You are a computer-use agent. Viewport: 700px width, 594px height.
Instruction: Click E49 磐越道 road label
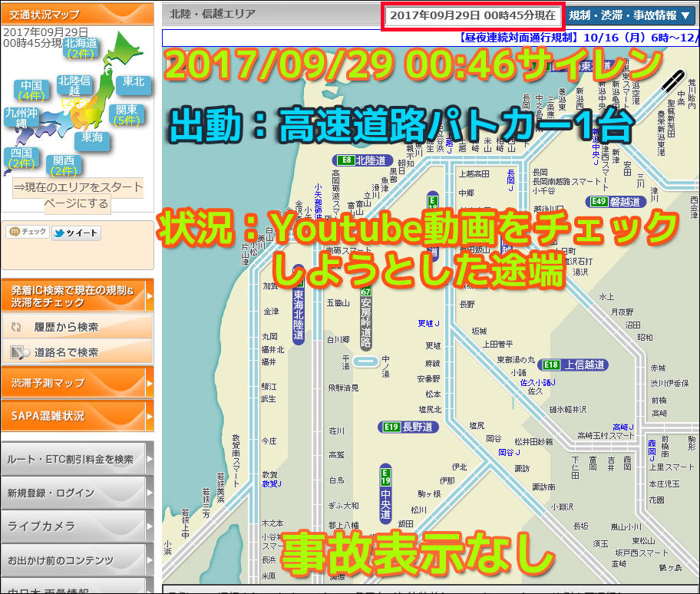tap(616, 202)
